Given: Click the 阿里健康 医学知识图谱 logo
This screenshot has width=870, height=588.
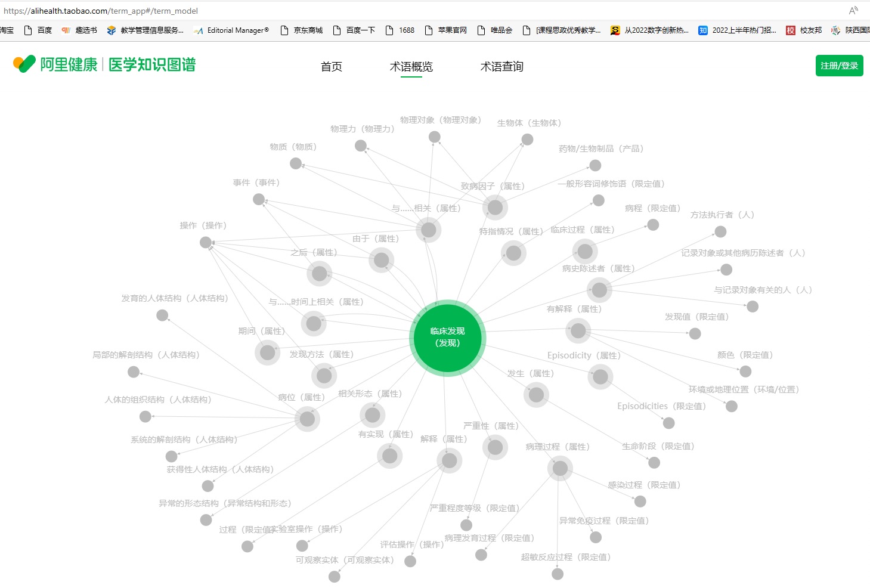Looking at the screenshot, I should 105,64.
